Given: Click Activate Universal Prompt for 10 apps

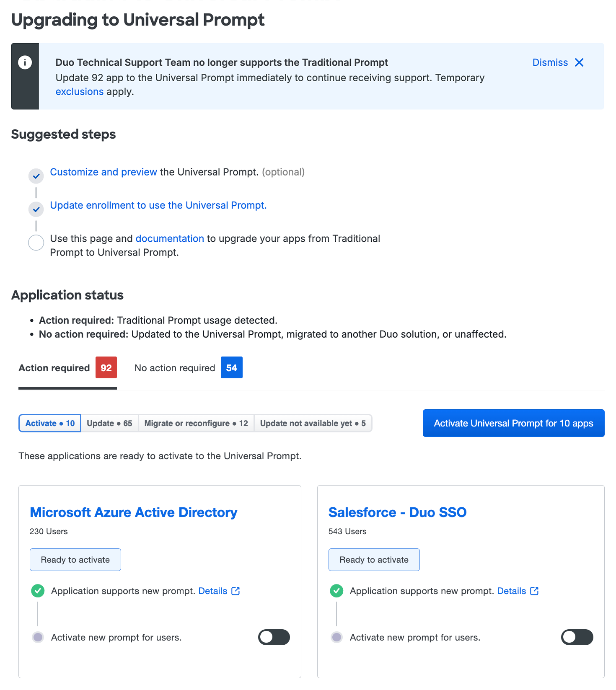Looking at the screenshot, I should pos(513,423).
